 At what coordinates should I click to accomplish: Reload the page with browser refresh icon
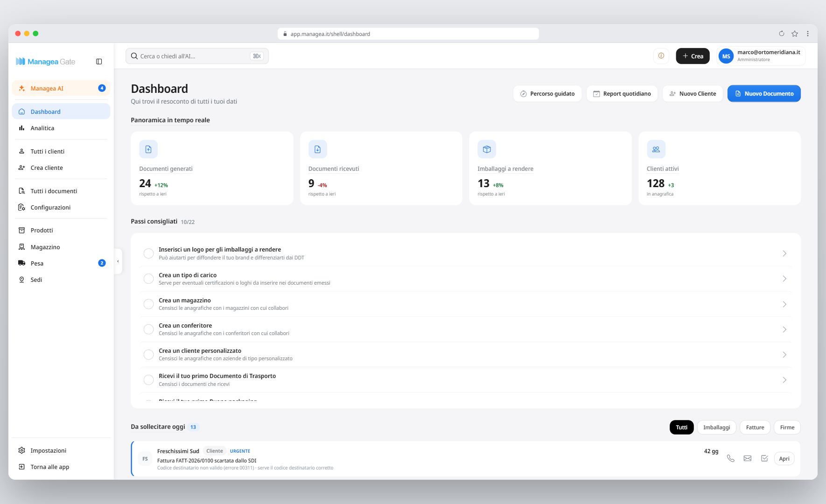[782, 34]
